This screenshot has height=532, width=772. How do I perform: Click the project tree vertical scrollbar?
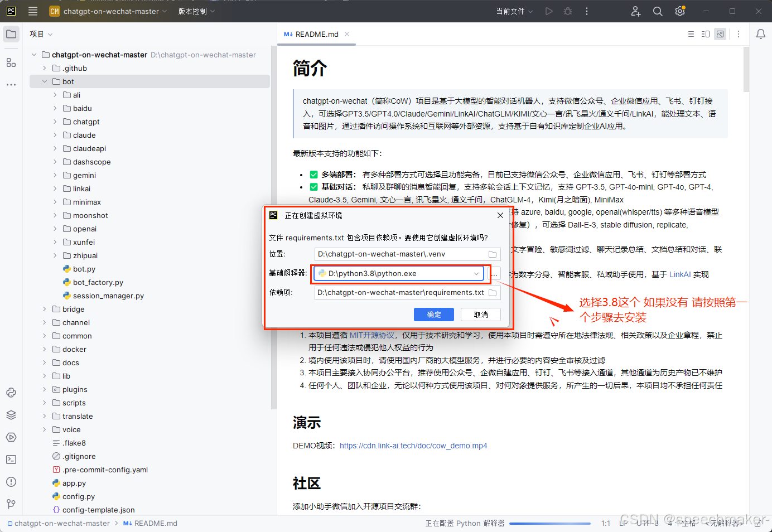pyautogui.click(x=273, y=228)
